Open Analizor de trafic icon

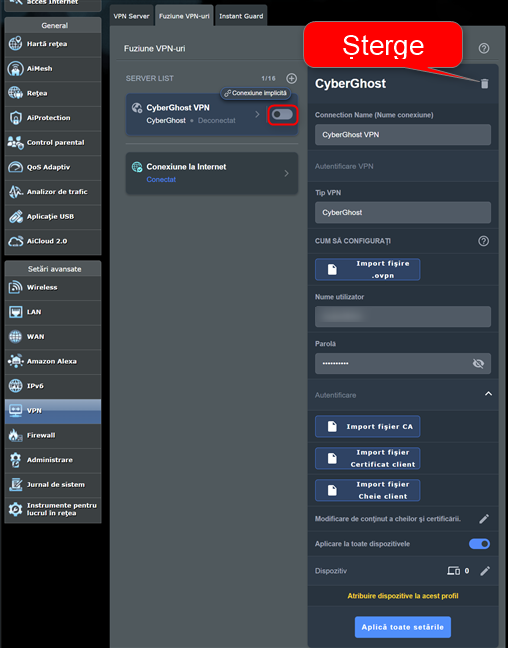pyautogui.click(x=15, y=192)
